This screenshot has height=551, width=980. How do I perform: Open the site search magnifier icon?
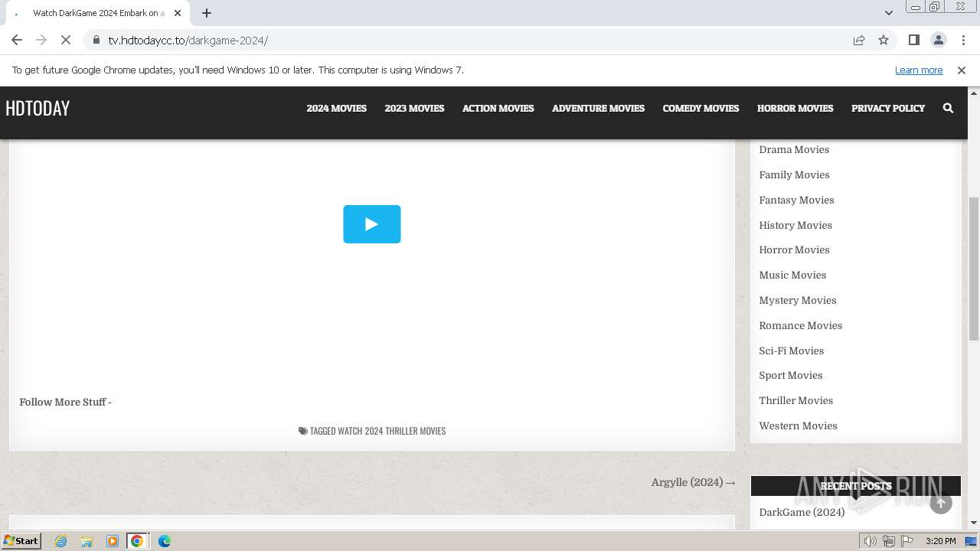[x=948, y=109]
